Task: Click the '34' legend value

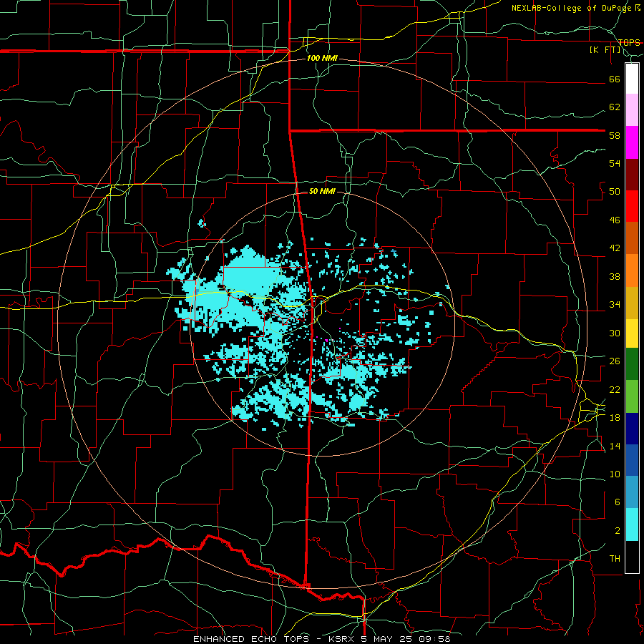Action: point(615,305)
